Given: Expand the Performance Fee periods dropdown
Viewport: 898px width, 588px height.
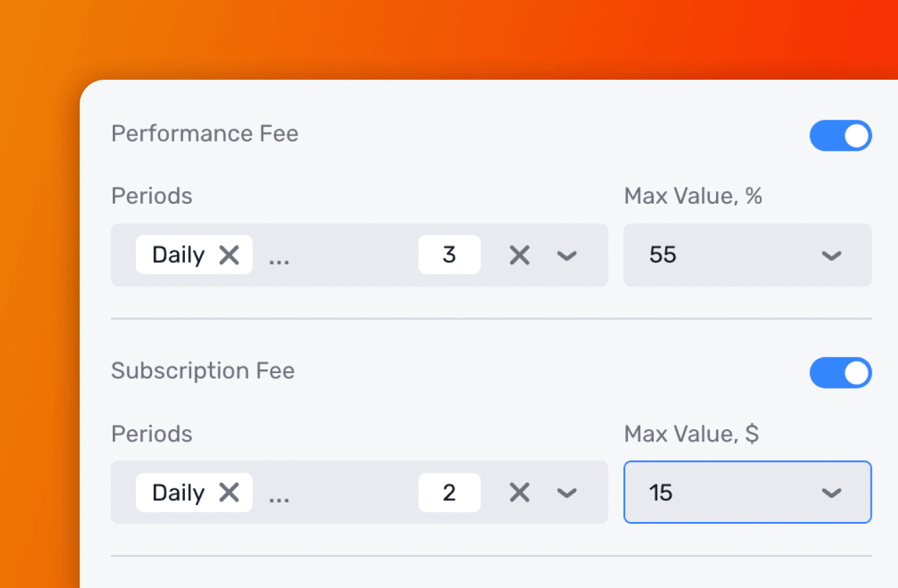Looking at the screenshot, I should coord(567,255).
